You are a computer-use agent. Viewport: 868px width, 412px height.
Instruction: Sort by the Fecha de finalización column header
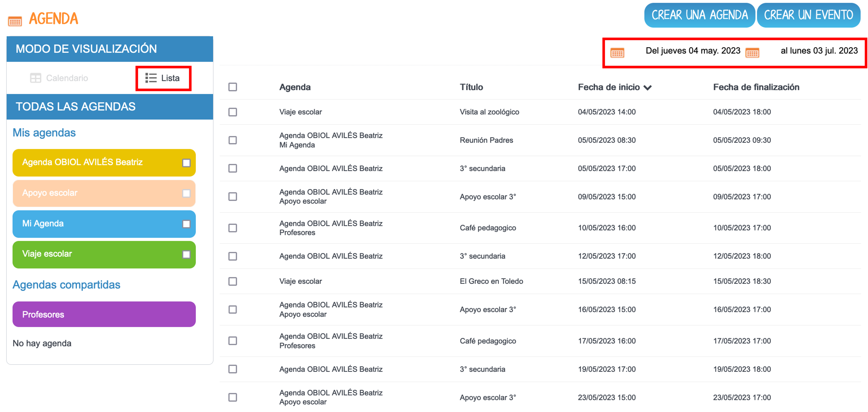pos(756,87)
